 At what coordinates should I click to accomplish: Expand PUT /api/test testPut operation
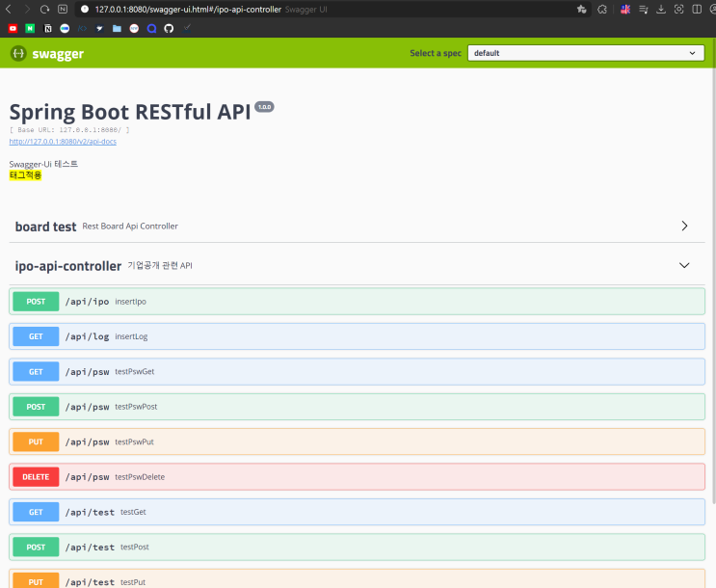(358, 579)
